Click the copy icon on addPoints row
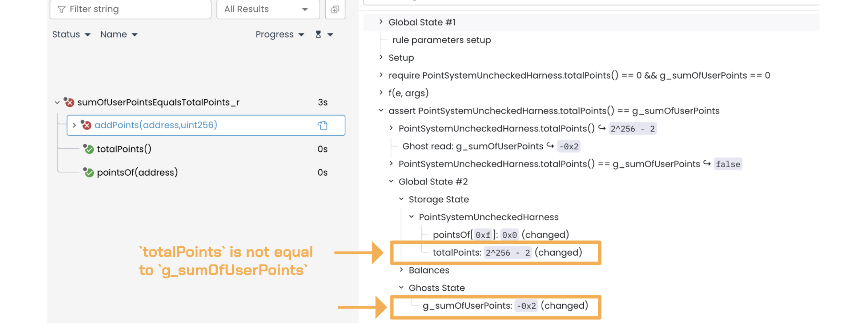The width and height of the screenshot is (868, 323). pyautogui.click(x=322, y=125)
